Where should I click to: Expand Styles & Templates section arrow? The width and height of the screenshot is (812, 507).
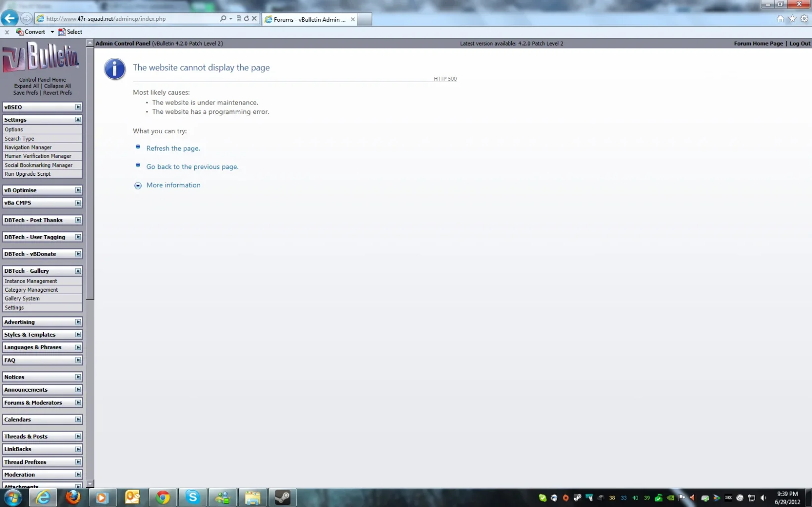coord(78,335)
